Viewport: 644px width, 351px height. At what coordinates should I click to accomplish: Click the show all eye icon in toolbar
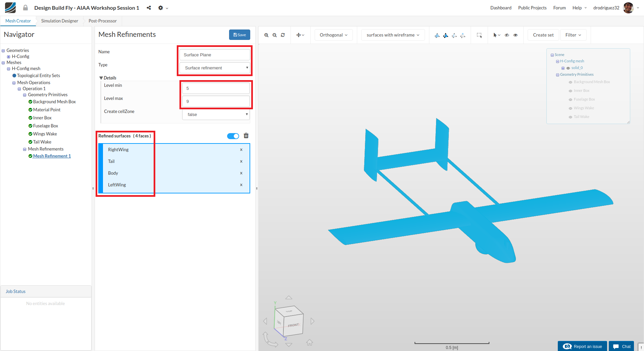click(516, 35)
